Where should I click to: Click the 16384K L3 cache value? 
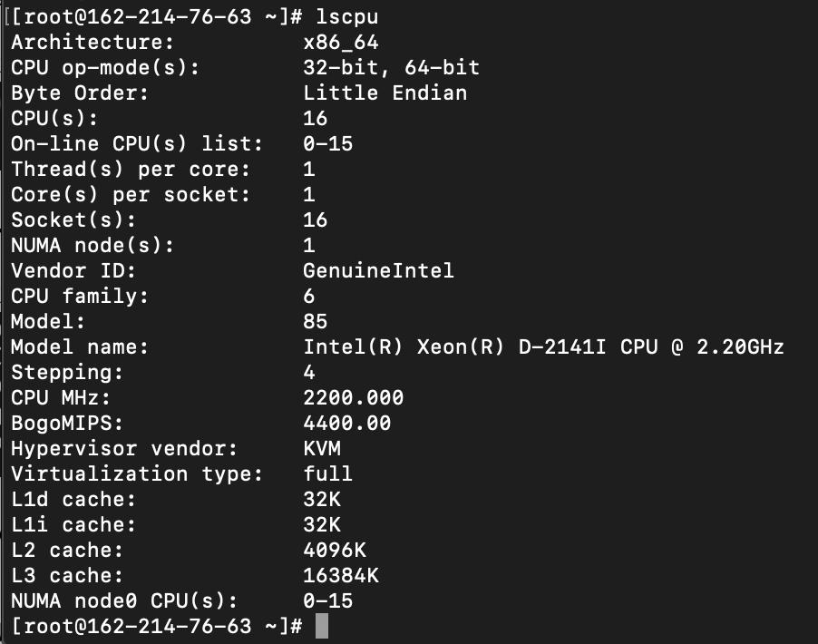340,575
